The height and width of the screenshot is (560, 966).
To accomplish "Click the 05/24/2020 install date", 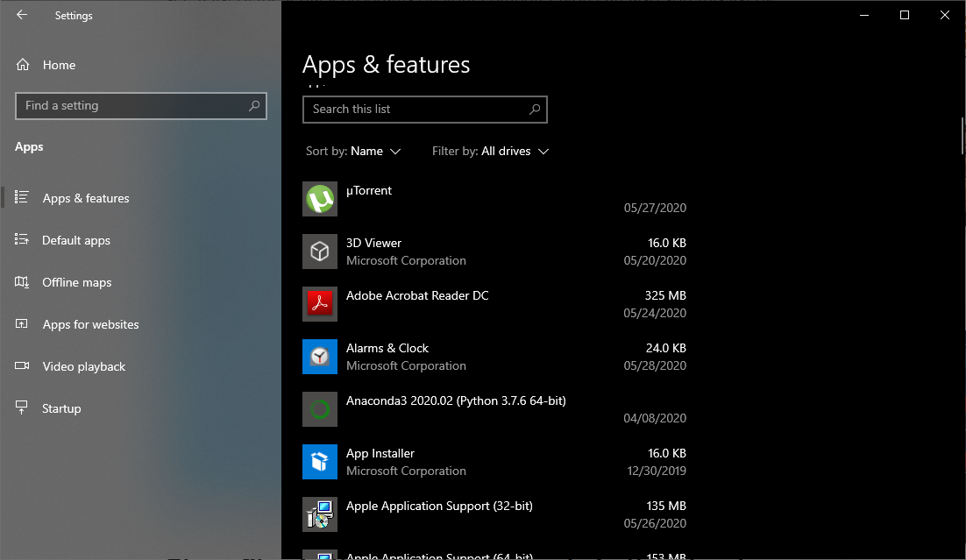I will click(x=655, y=313).
